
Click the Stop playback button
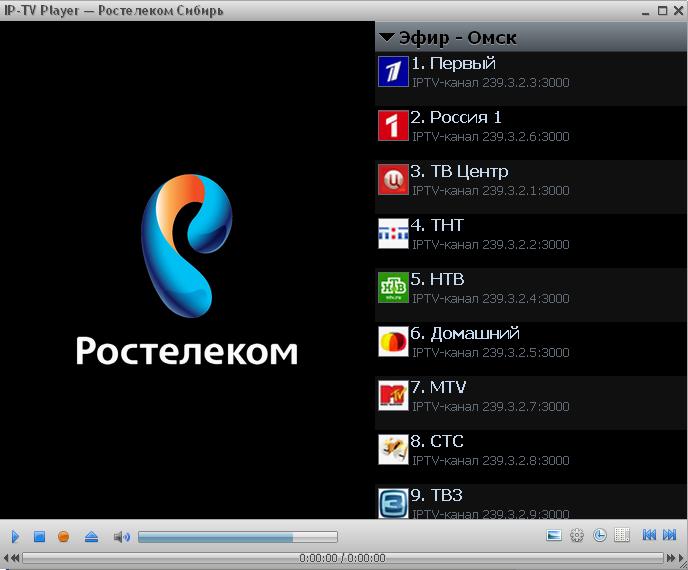(40, 537)
